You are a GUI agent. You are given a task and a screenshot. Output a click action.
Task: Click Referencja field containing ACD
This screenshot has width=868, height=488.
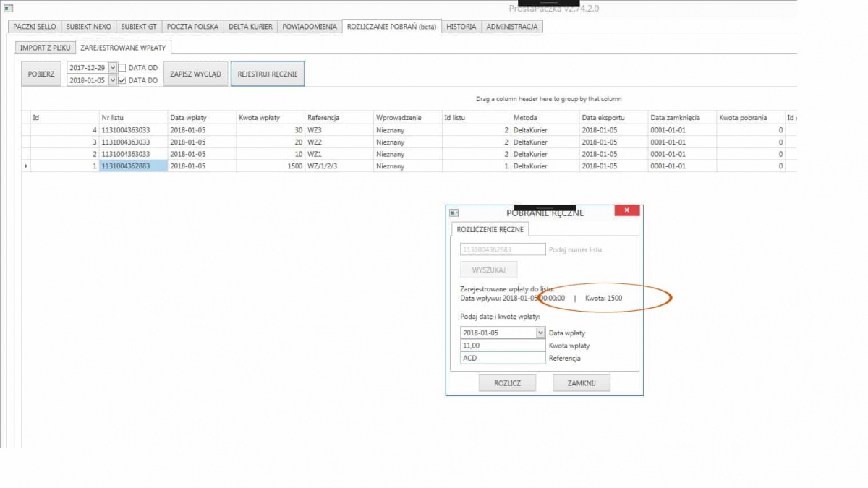click(503, 358)
